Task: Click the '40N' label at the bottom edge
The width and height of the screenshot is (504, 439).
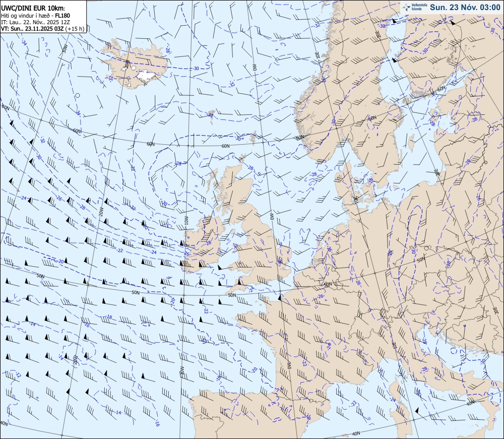Action: pos(356,433)
